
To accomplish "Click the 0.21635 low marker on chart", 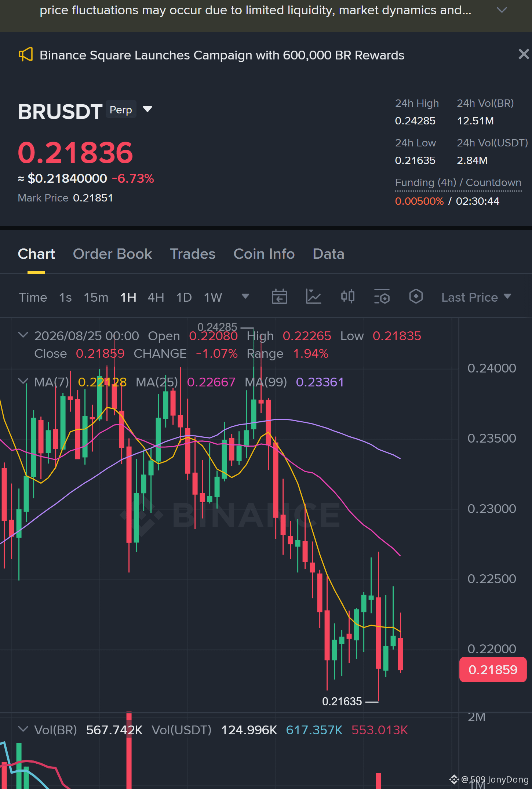I will [x=342, y=701].
